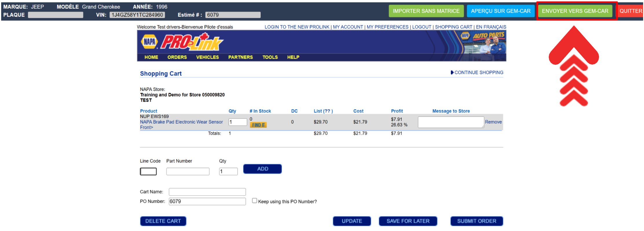Enable Keep using this PO Number checkbox
Image resolution: width=644 pixels, height=231 pixels.
(254, 201)
